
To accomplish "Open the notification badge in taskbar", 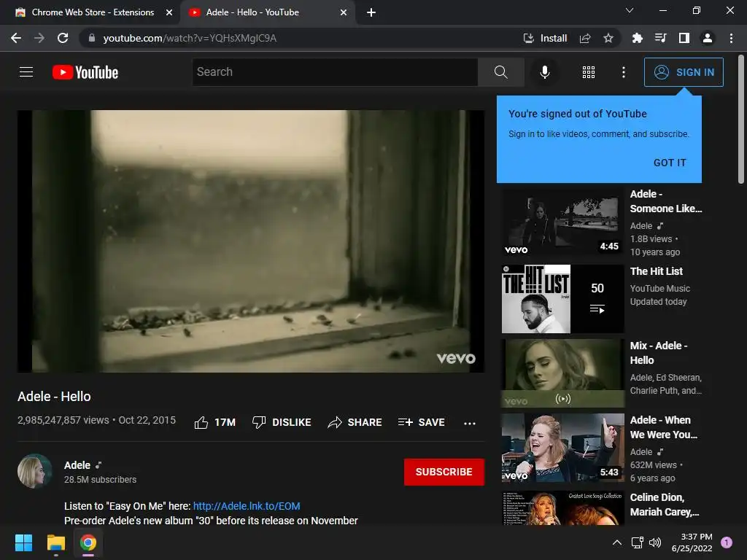I will click(727, 542).
